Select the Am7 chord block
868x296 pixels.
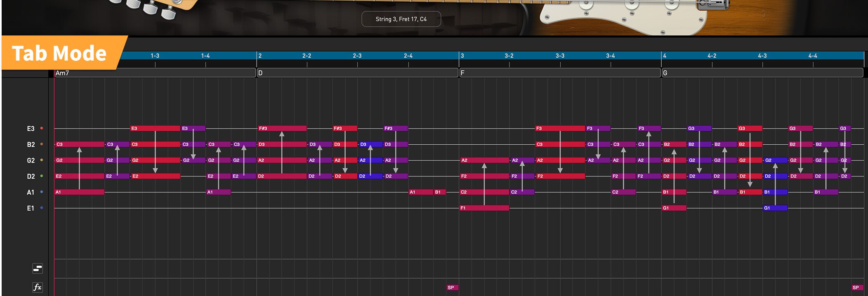155,73
